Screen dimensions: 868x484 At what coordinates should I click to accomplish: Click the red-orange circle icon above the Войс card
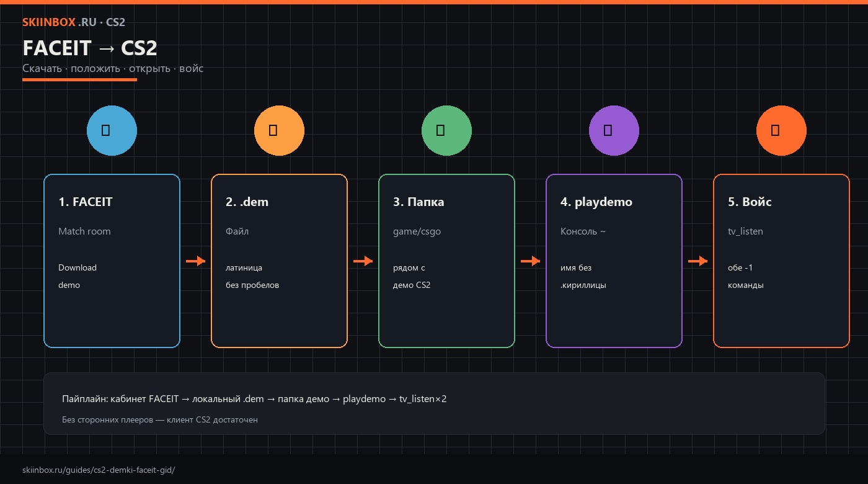781,130
